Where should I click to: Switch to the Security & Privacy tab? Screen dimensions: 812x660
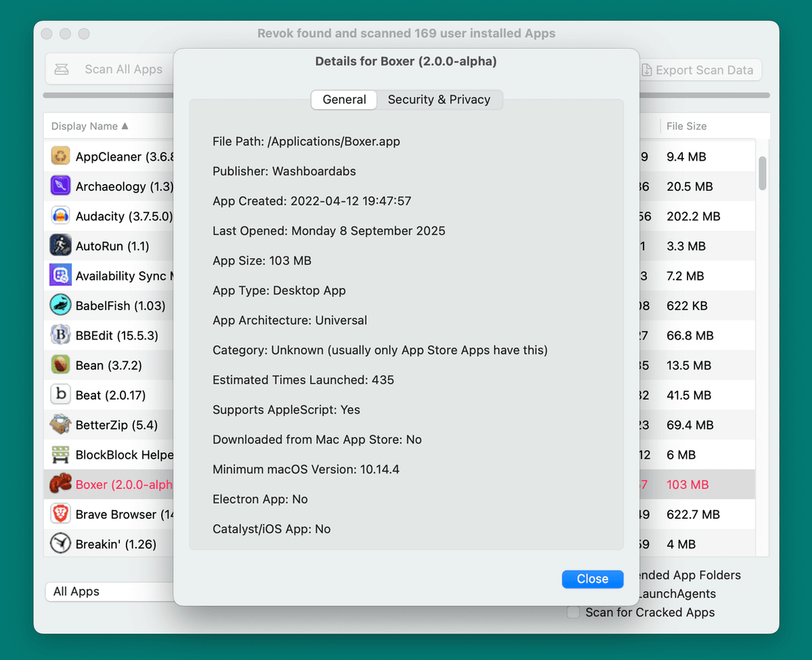(438, 100)
